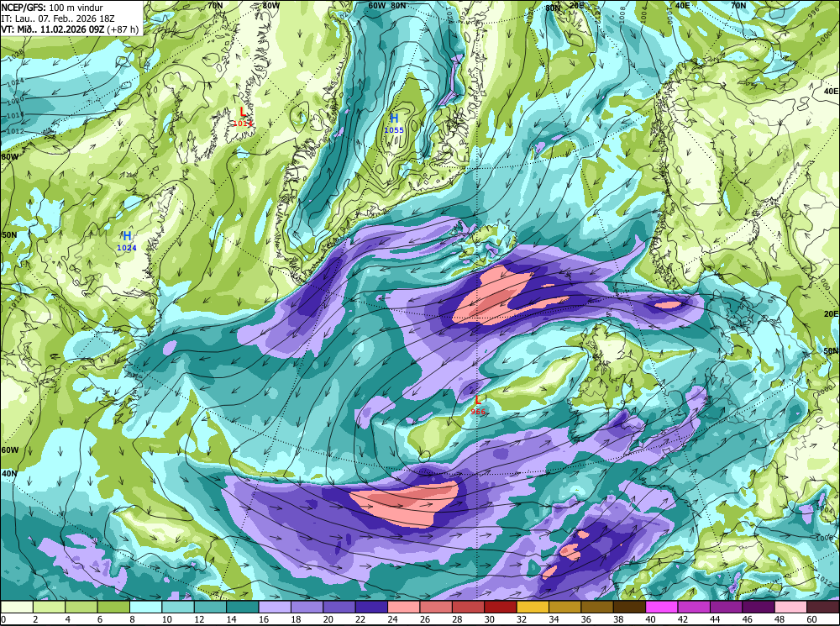Select the pale yellow 0–2 legend swatch
840x626 pixels.
click(17, 607)
